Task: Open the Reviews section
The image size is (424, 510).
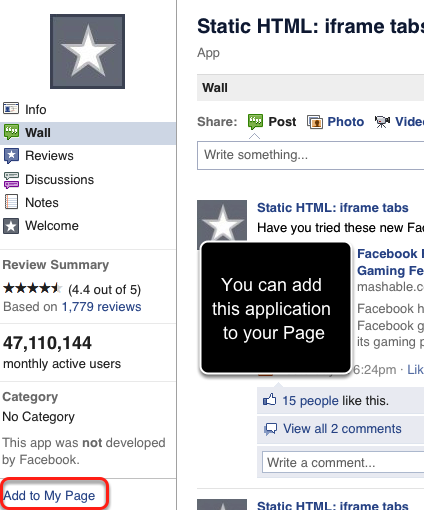Action: (49, 156)
